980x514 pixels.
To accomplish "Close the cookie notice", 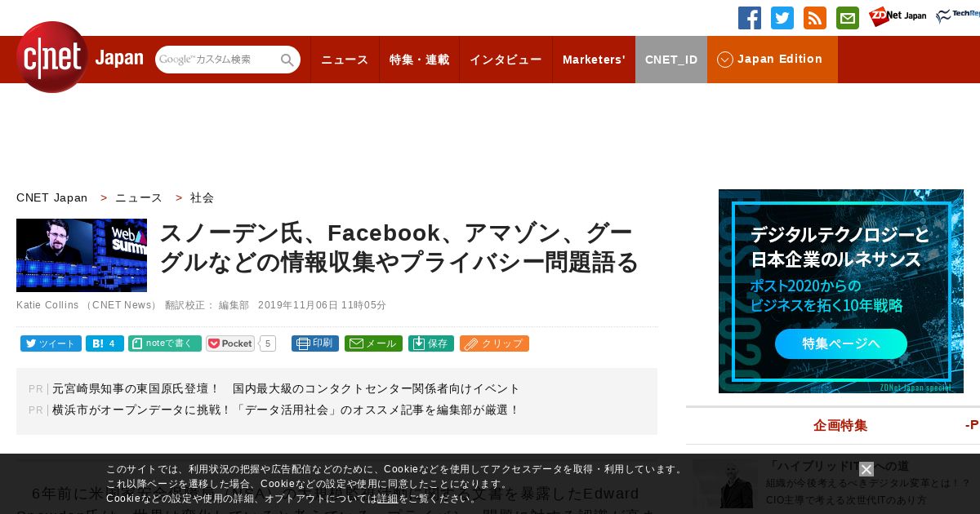I will [x=866, y=469].
